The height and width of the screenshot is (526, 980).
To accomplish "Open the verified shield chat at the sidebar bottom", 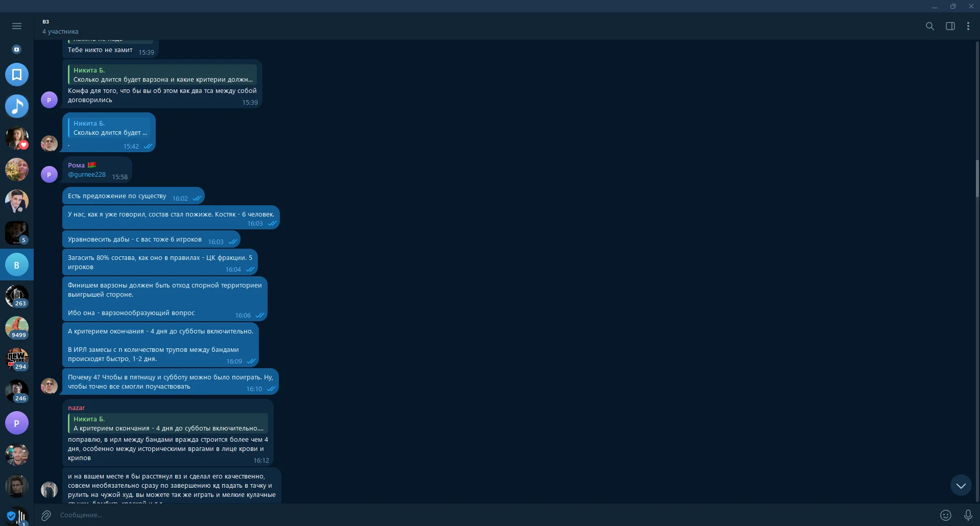I will [17, 516].
